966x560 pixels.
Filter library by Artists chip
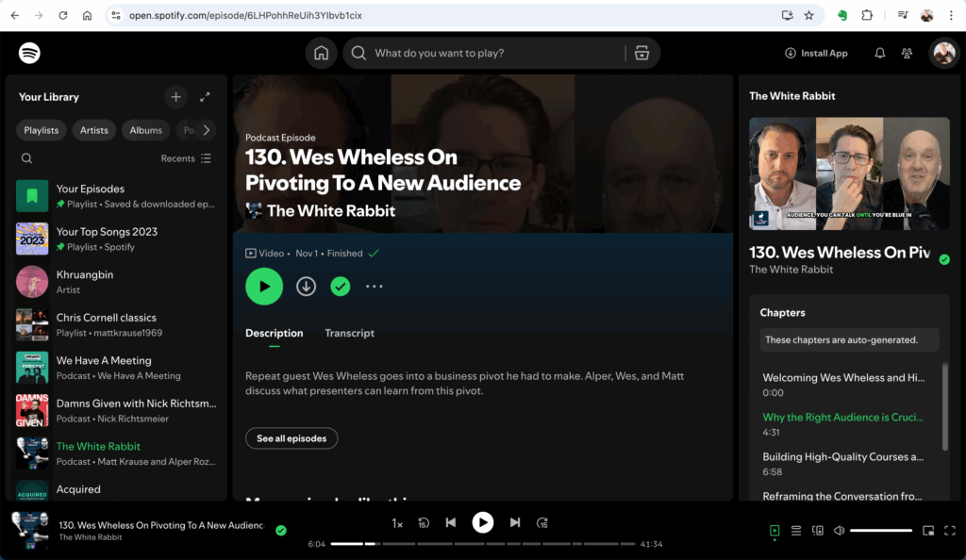click(93, 130)
